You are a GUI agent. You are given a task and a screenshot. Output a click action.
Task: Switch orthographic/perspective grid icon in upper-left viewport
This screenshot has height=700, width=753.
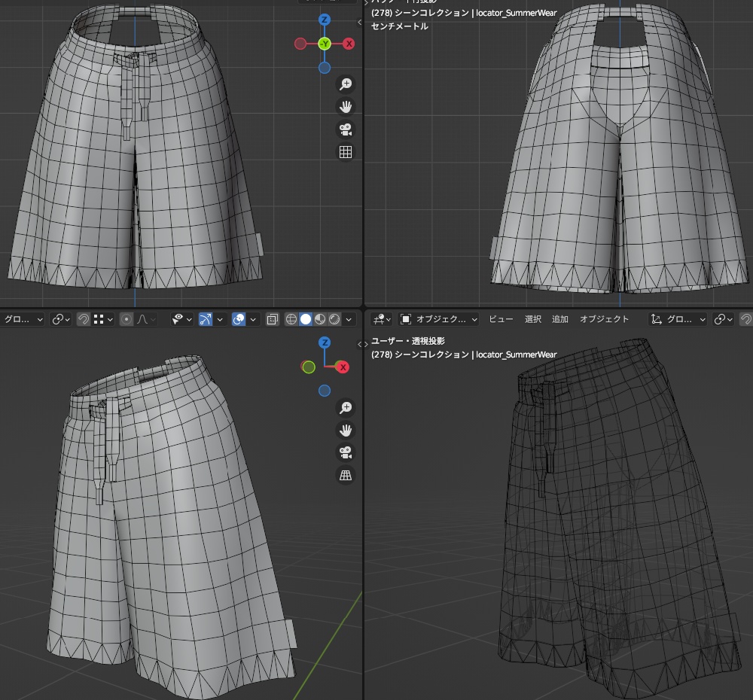pos(346,152)
